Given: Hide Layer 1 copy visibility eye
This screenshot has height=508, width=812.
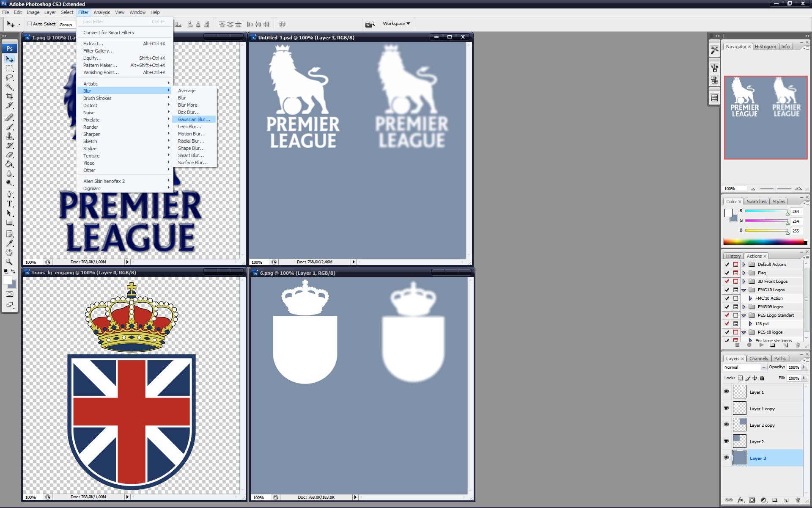Looking at the screenshot, I should pyautogui.click(x=727, y=408).
